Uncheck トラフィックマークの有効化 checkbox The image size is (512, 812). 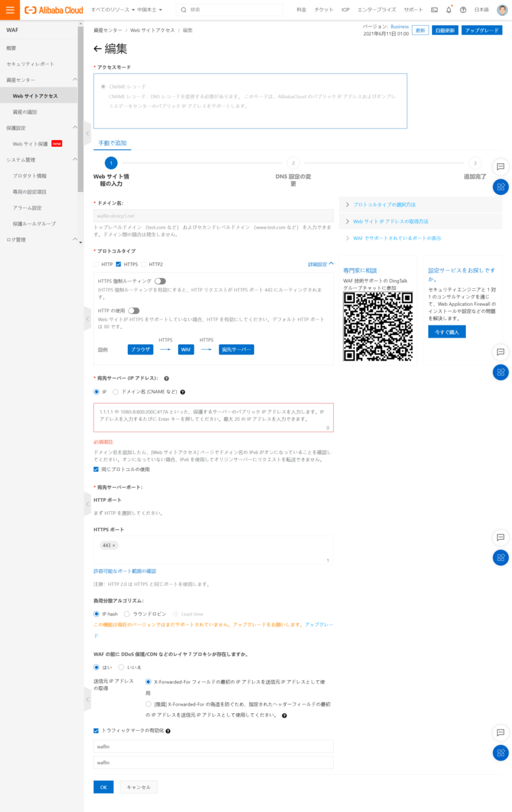click(96, 731)
